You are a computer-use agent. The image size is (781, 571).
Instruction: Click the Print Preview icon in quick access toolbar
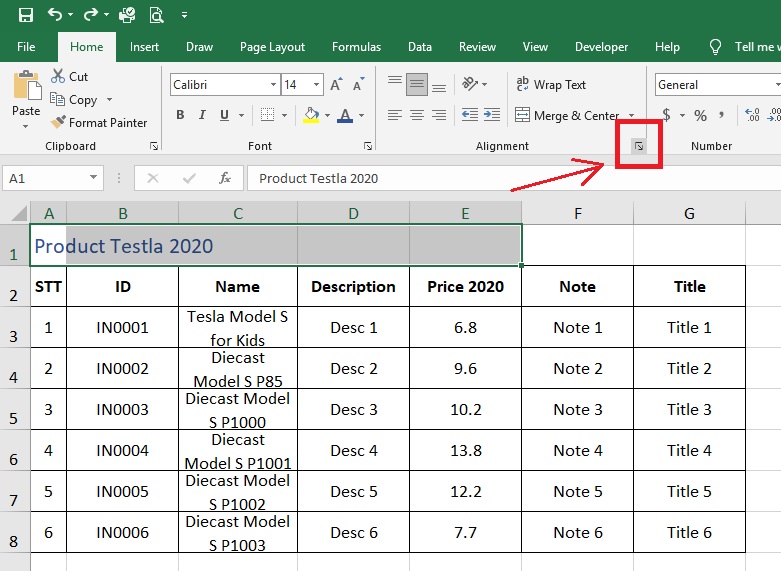(156, 15)
